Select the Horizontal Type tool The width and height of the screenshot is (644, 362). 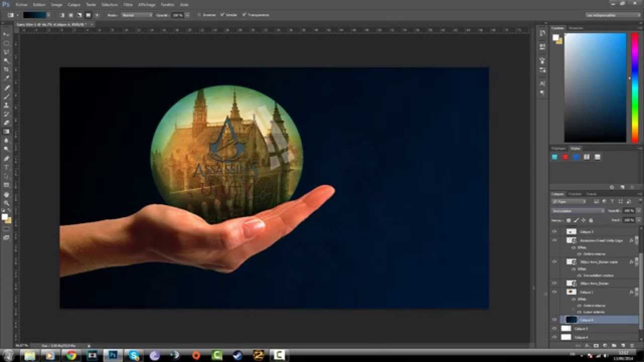[7, 167]
